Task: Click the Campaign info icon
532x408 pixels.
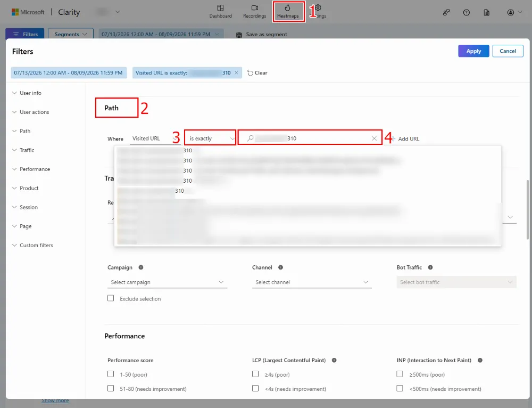Action: point(141,267)
